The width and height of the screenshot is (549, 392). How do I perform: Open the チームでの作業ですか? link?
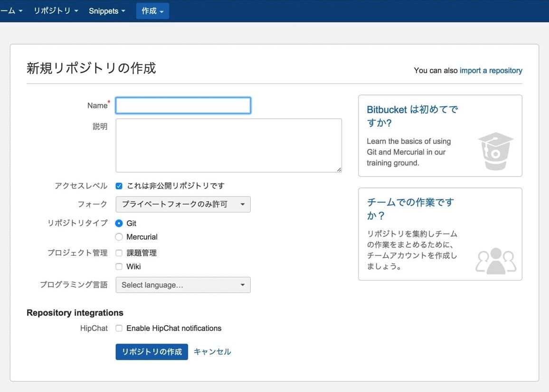pos(410,209)
